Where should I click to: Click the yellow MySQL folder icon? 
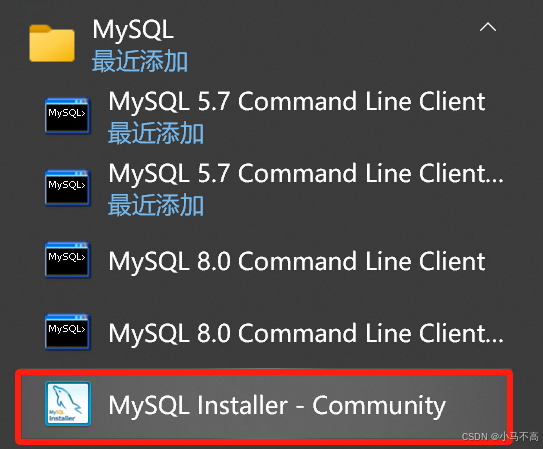52,43
